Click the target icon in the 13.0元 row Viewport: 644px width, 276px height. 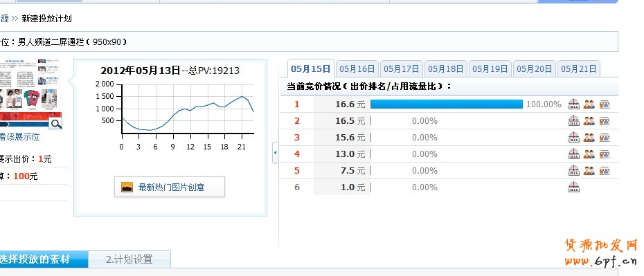[574, 154]
